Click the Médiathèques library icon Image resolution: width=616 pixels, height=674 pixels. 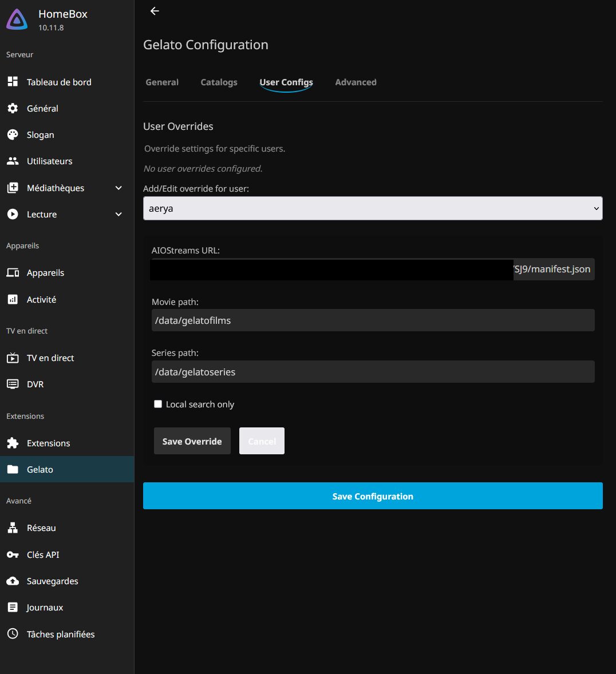13,188
